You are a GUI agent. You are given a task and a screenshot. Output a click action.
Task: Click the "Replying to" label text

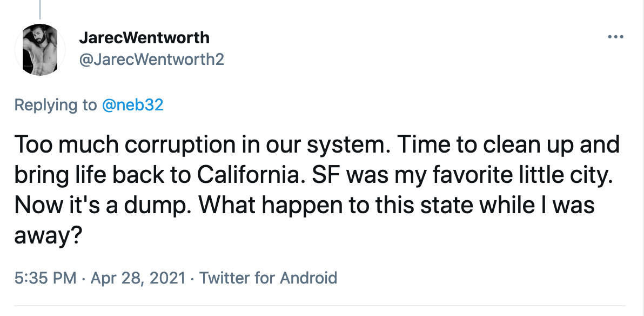56,106
